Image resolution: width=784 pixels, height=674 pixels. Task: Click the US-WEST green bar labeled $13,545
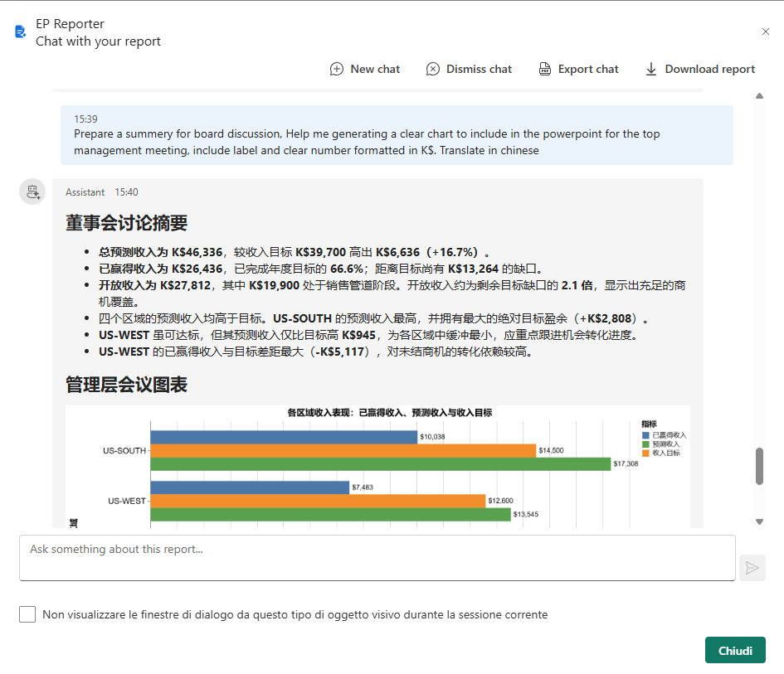coord(330,515)
